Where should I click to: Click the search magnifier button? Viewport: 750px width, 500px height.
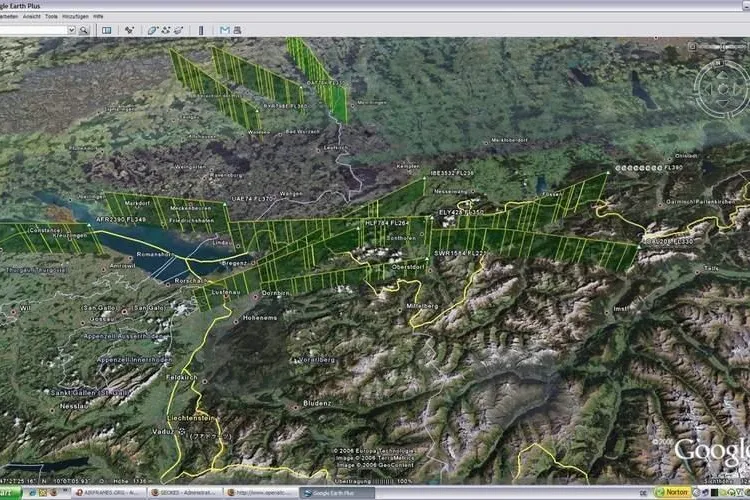[84, 30]
